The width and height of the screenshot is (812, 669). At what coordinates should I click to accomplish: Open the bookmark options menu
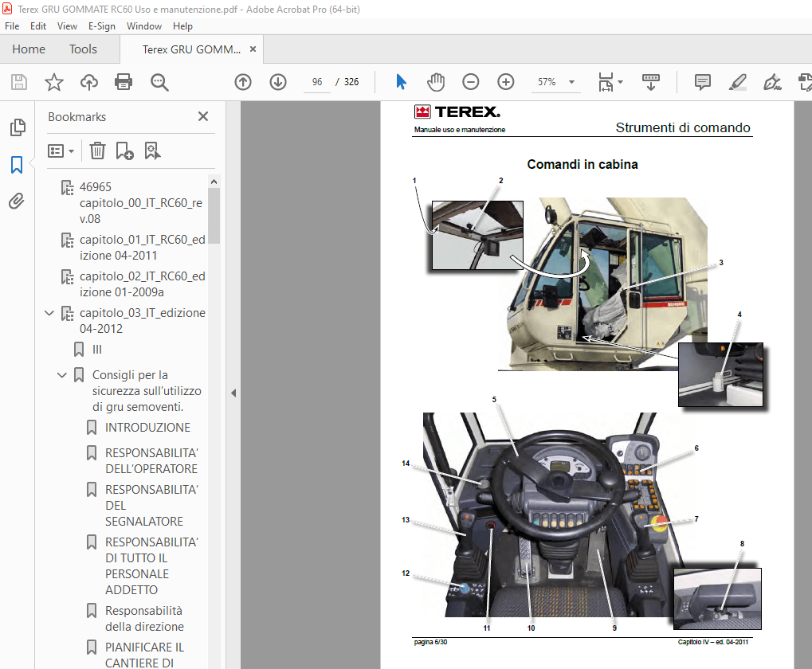(x=61, y=151)
